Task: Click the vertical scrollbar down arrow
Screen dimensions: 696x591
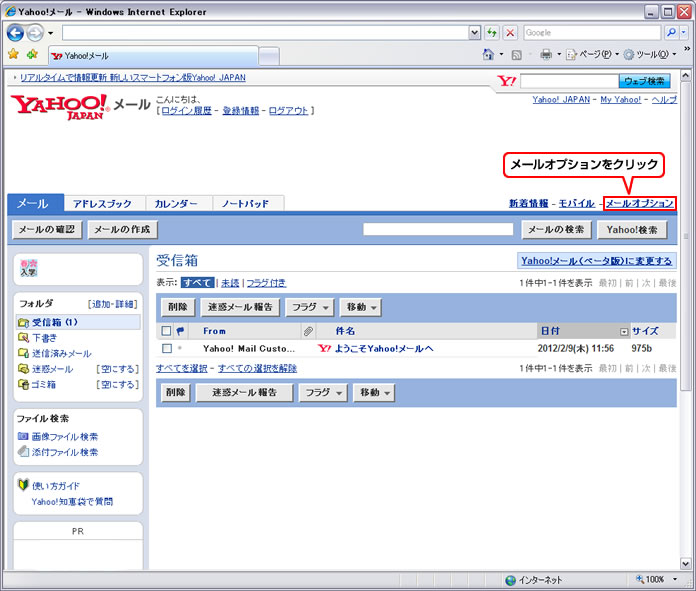Action: pyautogui.click(x=685, y=563)
